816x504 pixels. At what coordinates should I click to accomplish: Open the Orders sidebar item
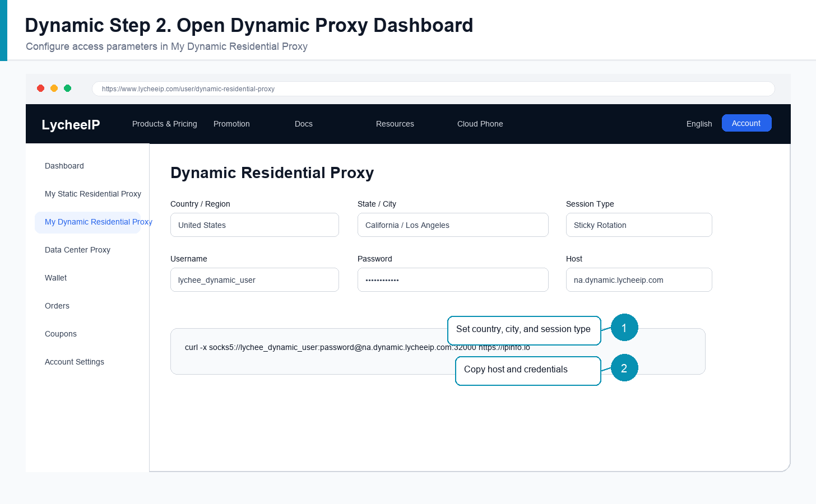57,306
